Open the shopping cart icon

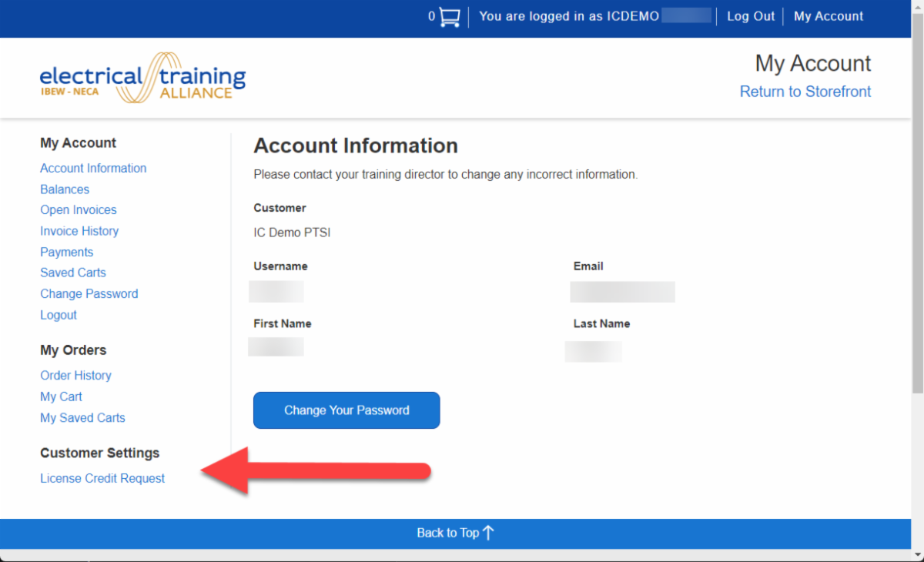[449, 15]
